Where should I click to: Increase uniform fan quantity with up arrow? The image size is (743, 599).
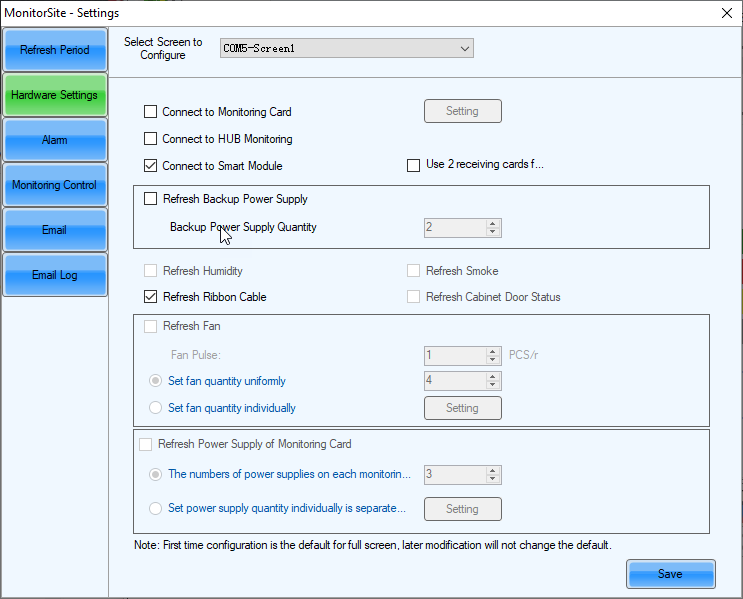(493, 377)
